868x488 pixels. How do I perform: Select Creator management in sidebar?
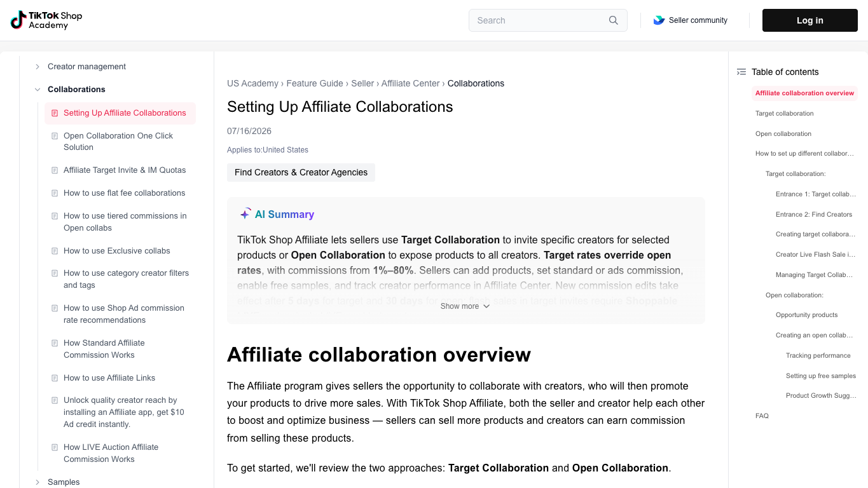point(86,67)
